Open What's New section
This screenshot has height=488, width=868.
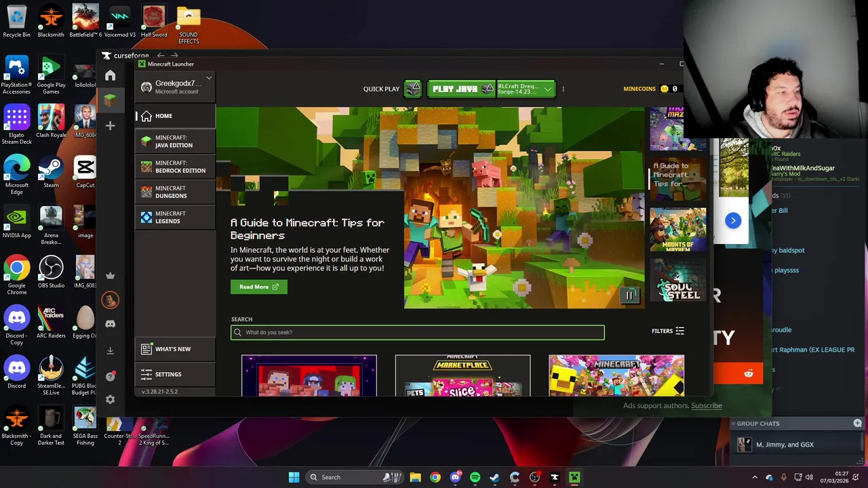(x=176, y=349)
